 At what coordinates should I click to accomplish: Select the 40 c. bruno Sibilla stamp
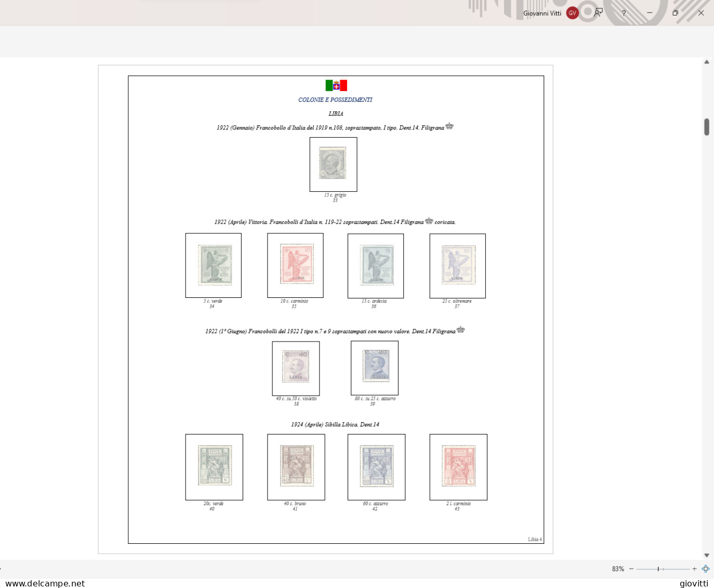(x=296, y=467)
